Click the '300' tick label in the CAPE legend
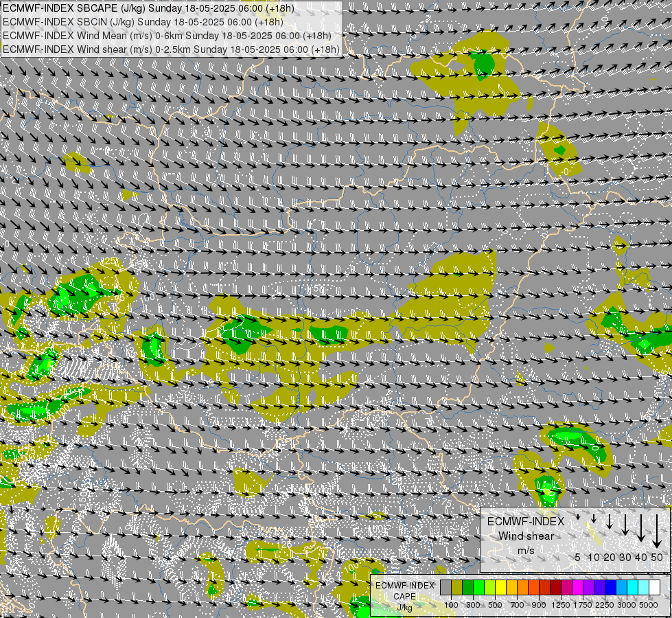Viewport: 672px width, 618px height. pos(473,605)
